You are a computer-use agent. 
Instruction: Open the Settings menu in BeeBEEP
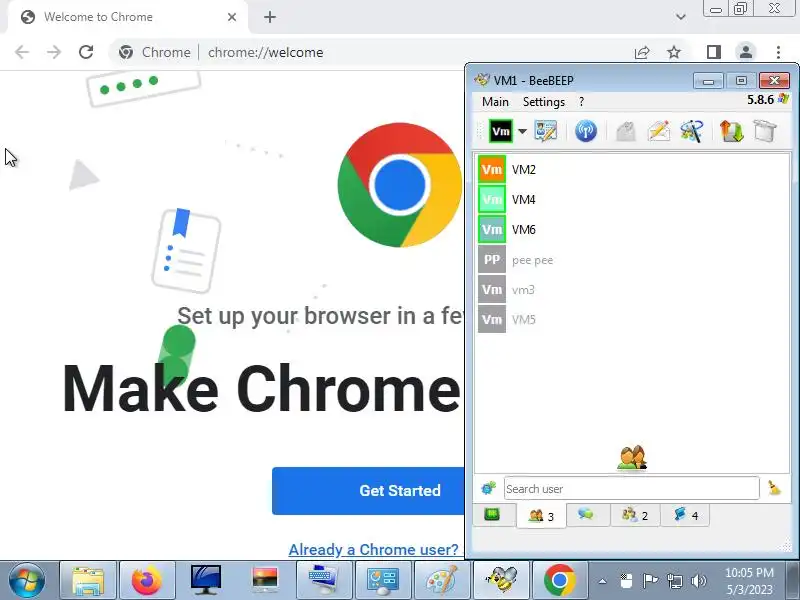coord(544,102)
